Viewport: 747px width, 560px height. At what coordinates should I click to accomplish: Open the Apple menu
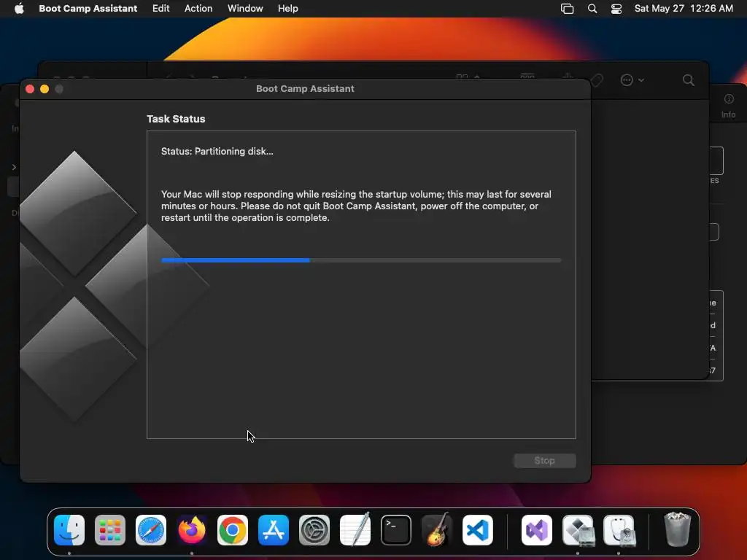coord(19,8)
